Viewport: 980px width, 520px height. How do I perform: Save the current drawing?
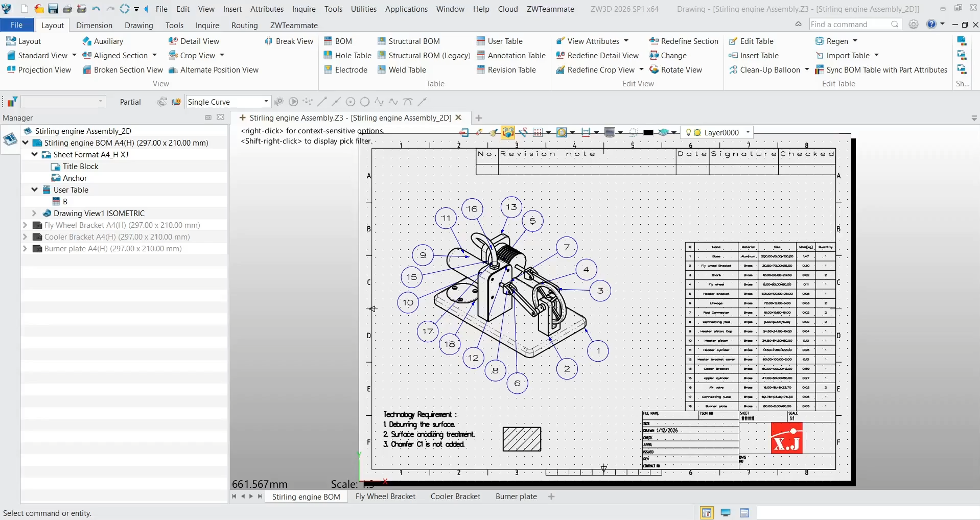tap(53, 8)
